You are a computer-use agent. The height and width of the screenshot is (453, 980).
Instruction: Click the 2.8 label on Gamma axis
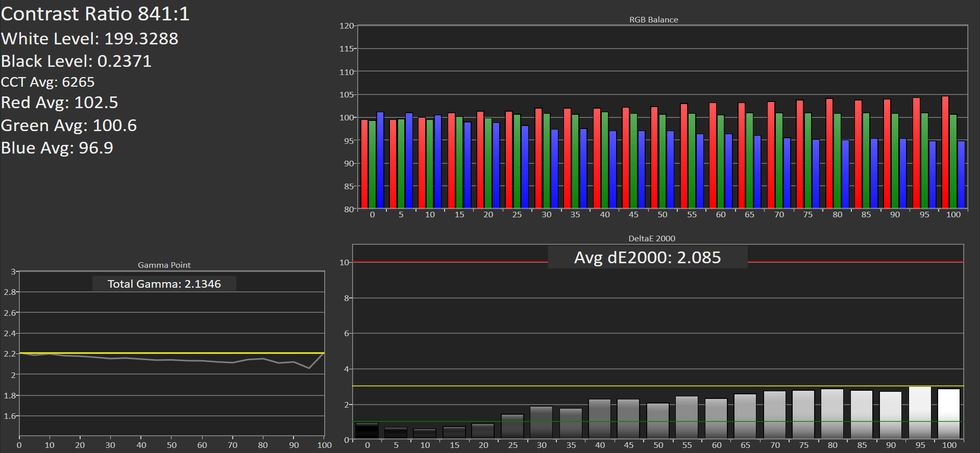tap(10, 292)
